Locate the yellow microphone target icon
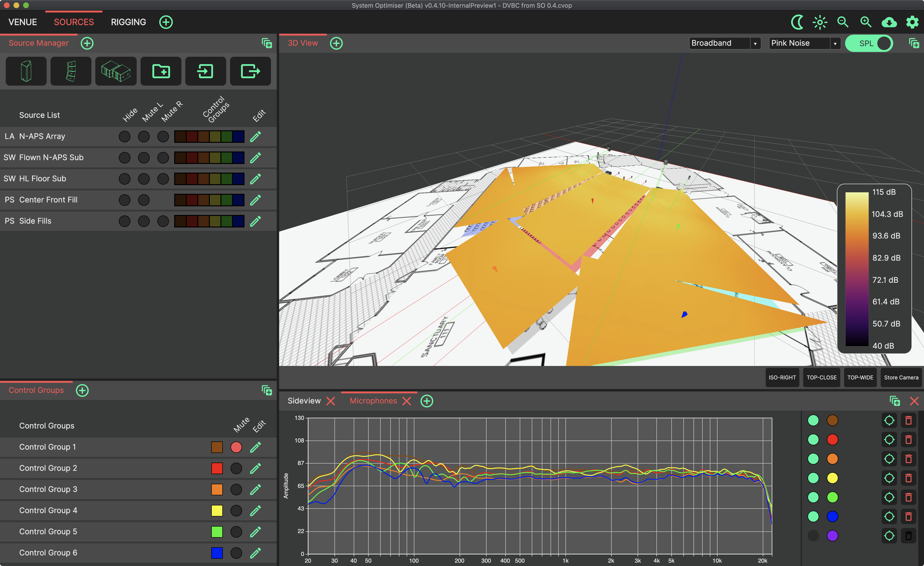The width and height of the screenshot is (924, 566). [x=889, y=478]
